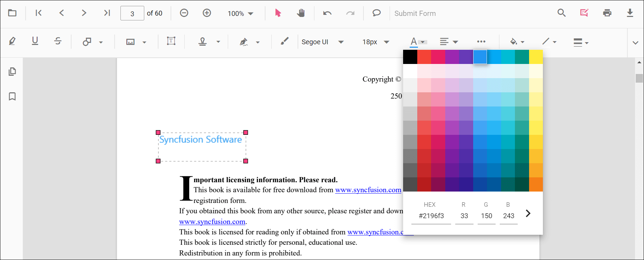The width and height of the screenshot is (644, 260).
Task: Add a comment with speech bubble icon
Action: point(377,13)
